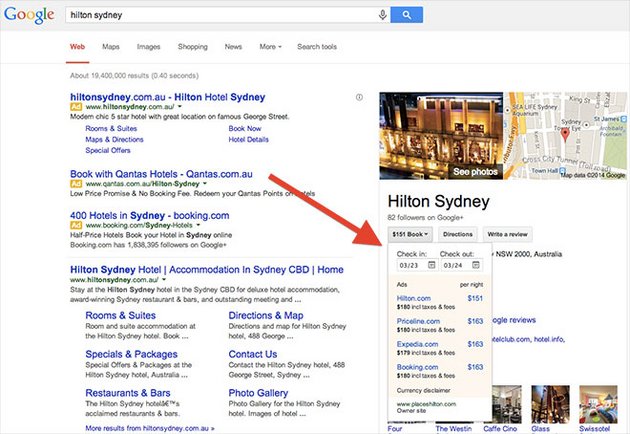The image size is (630, 434).
Task: Expand the $151 Book dropdown
Action: [x=410, y=234]
